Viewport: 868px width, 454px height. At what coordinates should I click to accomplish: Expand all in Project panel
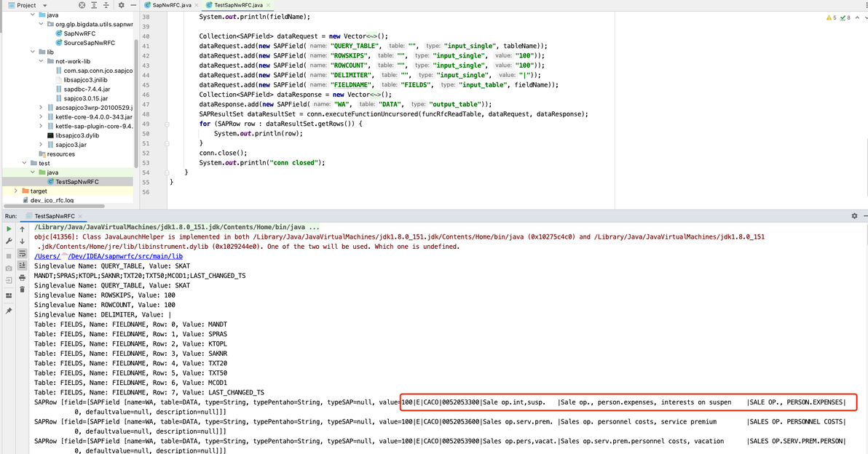[94, 5]
